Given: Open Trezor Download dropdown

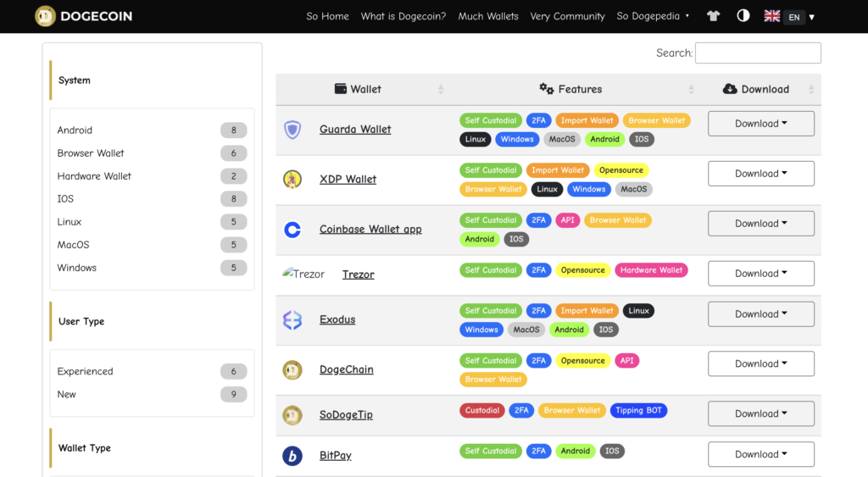Looking at the screenshot, I should point(760,273).
